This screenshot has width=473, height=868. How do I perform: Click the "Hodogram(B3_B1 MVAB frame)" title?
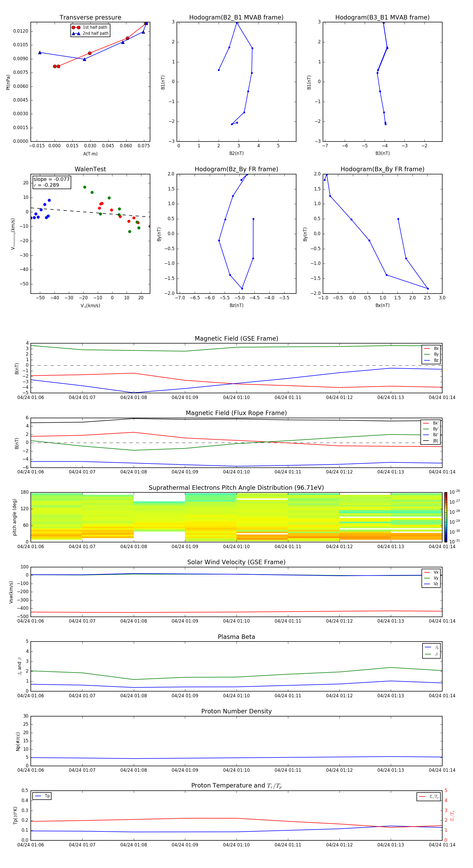tap(382, 18)
